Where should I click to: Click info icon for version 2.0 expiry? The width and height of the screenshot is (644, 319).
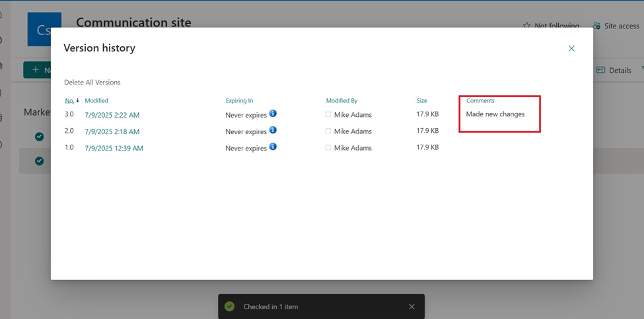point(273,130)
